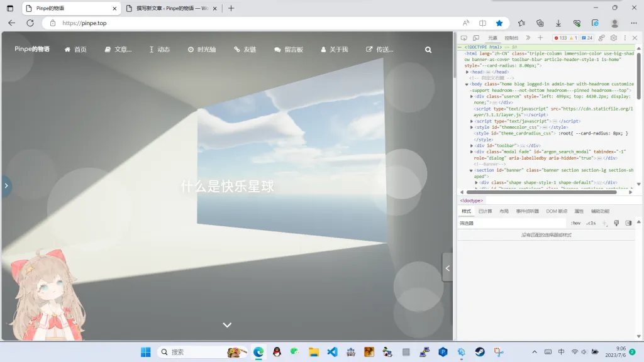This screenshot has height=362, width=644.
Task: Open the 24 issues counter in DevTools
Action: coord(587,38)
